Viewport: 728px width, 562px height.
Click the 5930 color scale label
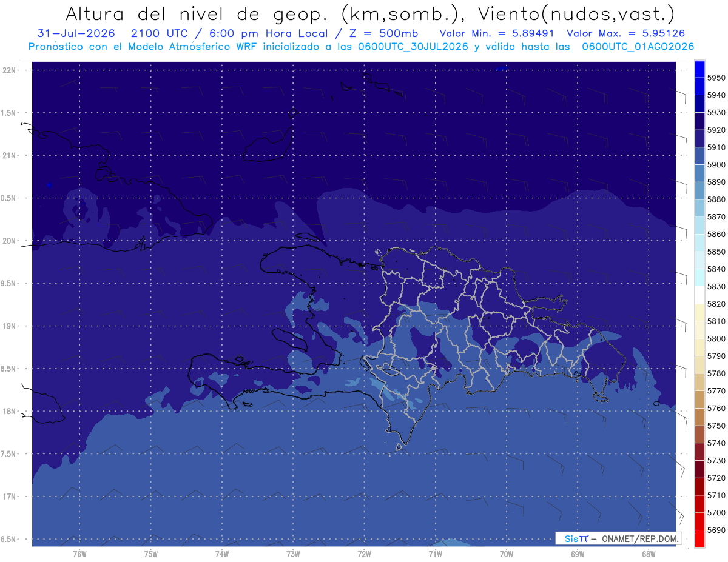tap(716, 113)
